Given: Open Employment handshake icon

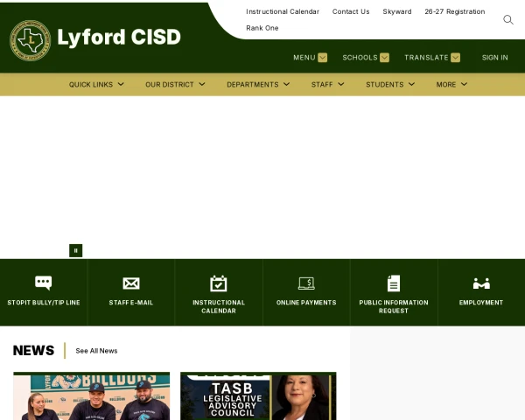Looking at the screenshot, I should point(481,283).
